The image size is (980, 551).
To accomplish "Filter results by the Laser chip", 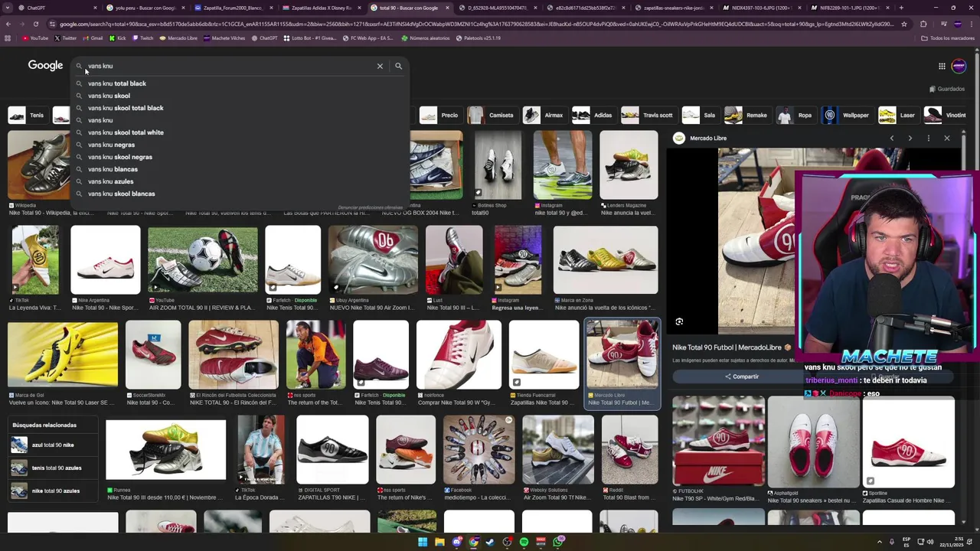I will click(x=897, y=116).
